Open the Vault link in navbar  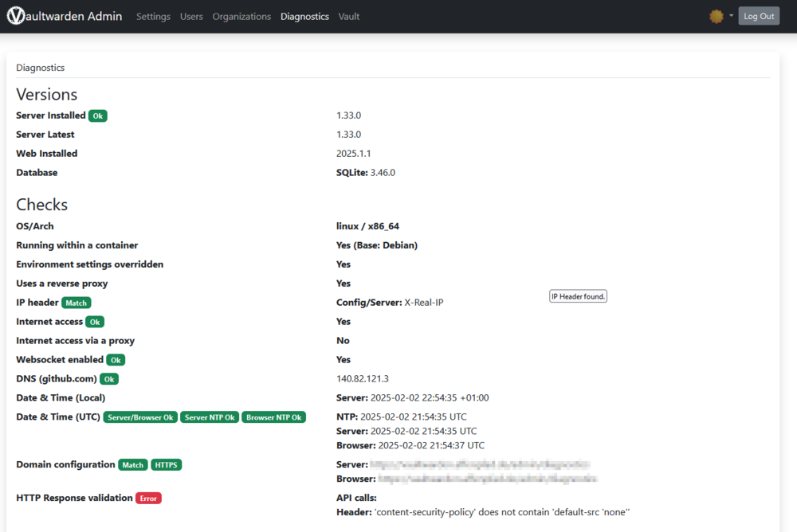349,16
